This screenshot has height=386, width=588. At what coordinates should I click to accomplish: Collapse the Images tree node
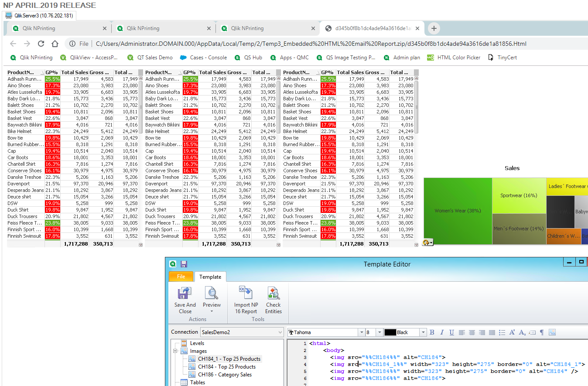point(176,351)
